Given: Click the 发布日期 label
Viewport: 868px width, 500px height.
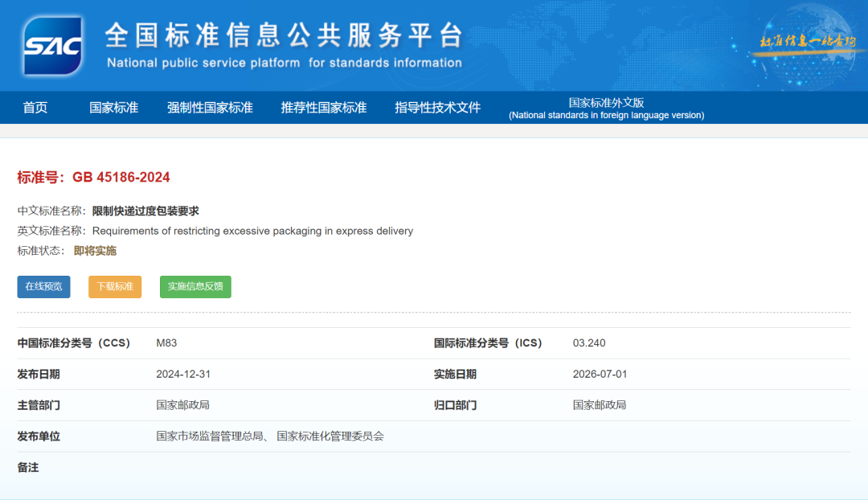Looking at the screenshot, I should click(x=39, y=375).
